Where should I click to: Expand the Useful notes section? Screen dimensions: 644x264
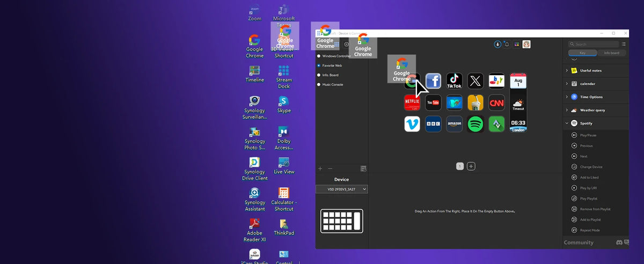(x=596, y=70)
